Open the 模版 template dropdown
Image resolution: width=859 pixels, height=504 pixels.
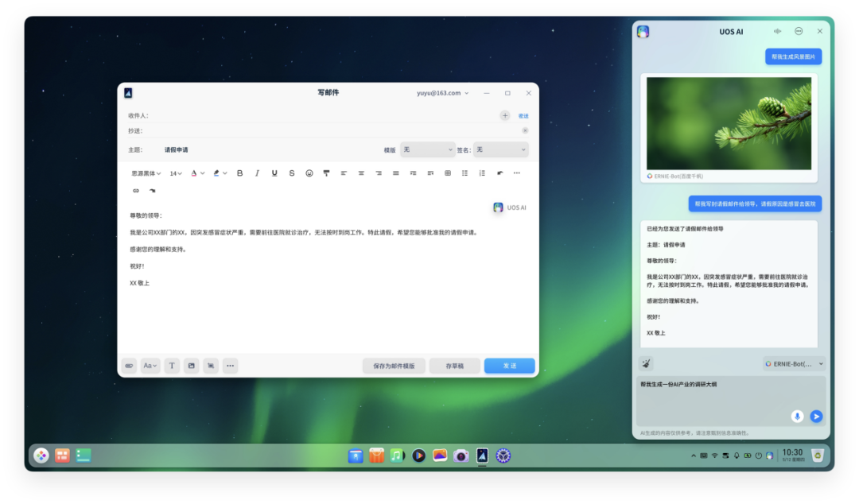coord(427,149)
